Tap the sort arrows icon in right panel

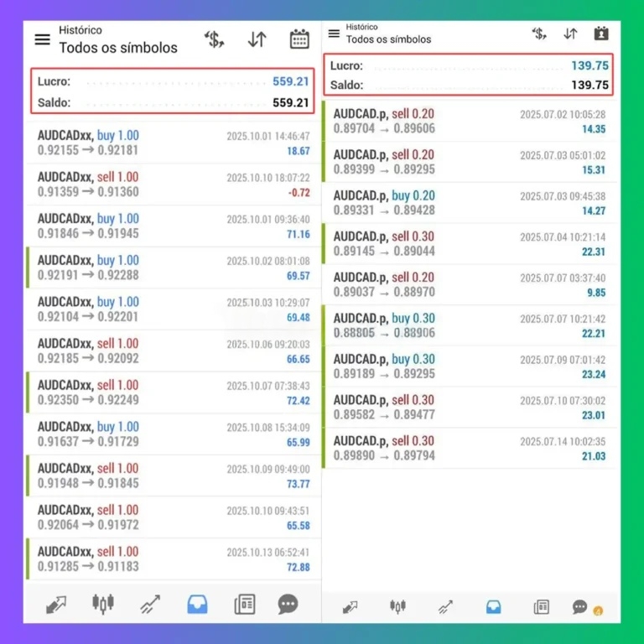pos(570,34)
